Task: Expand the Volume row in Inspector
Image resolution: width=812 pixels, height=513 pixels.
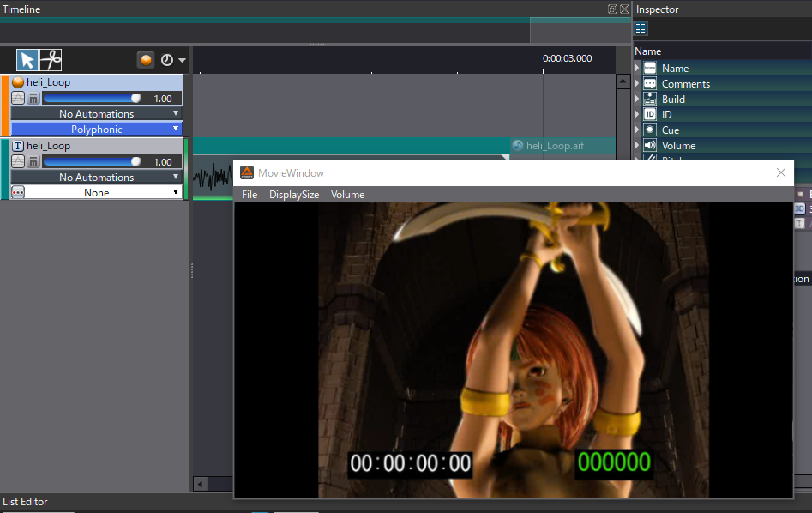Action: click(x=637, y=145)
